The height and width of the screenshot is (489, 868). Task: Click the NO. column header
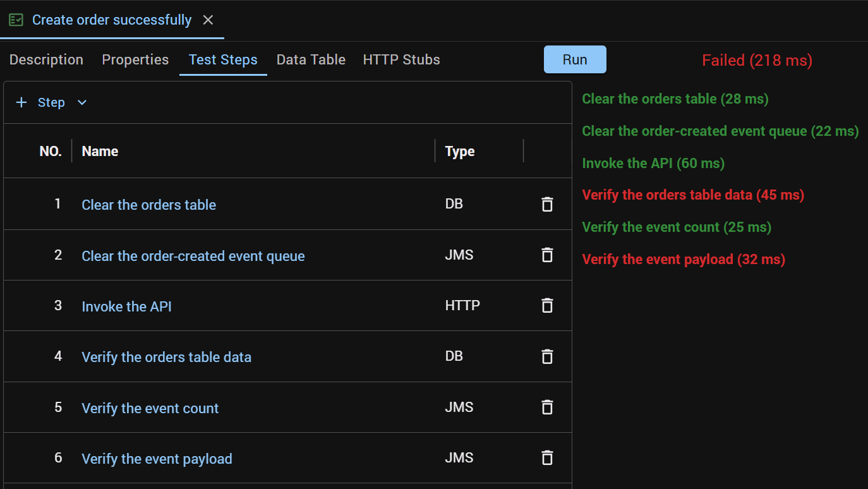(x=51, y=151)
